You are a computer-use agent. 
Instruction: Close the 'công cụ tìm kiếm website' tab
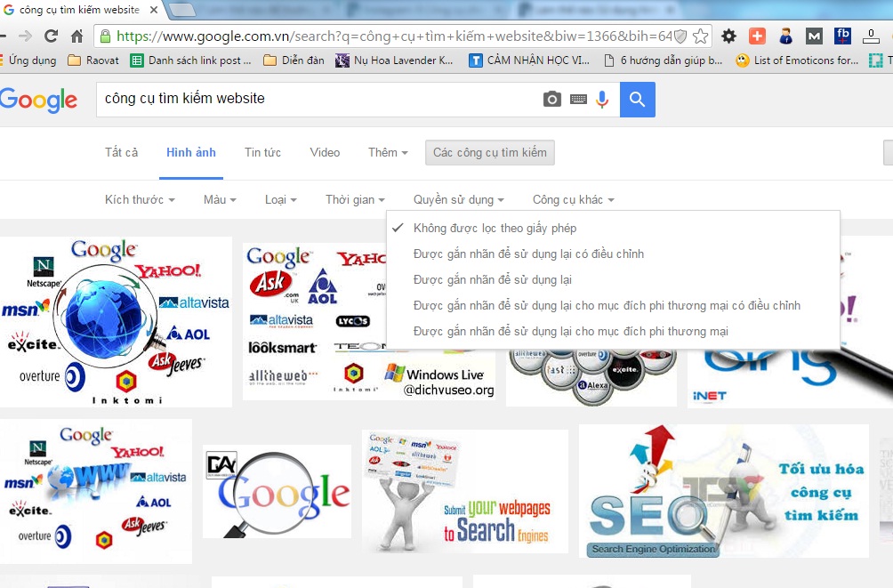(x=154, y=10)
